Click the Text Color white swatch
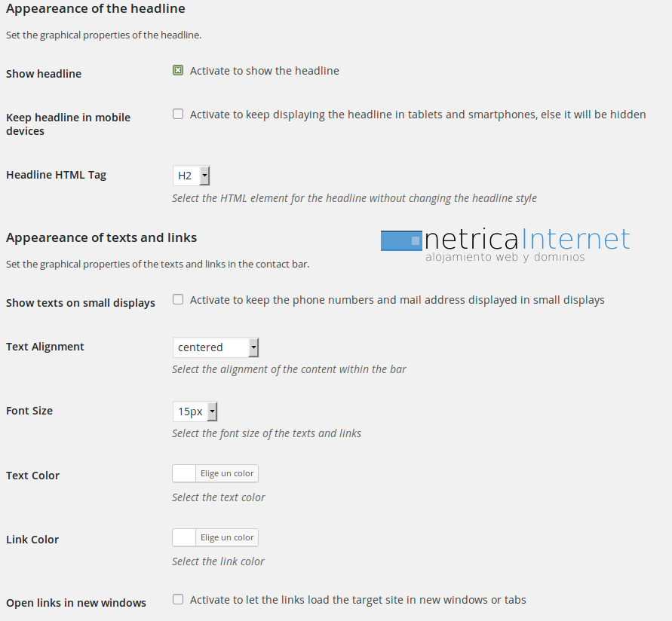This screenshot has height=621, width=672. pos(184,473)
